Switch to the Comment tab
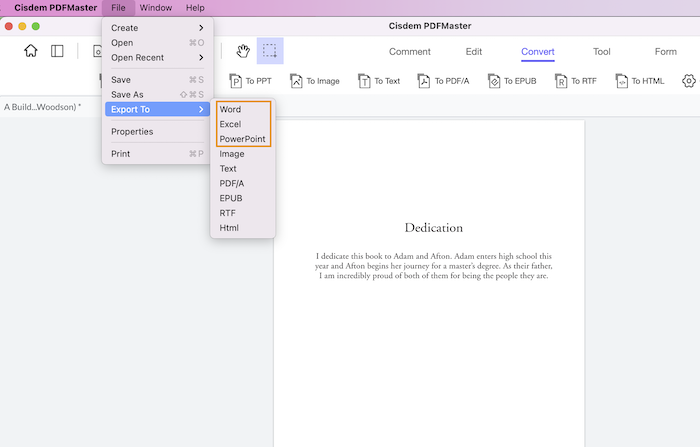 pos(409,51)
